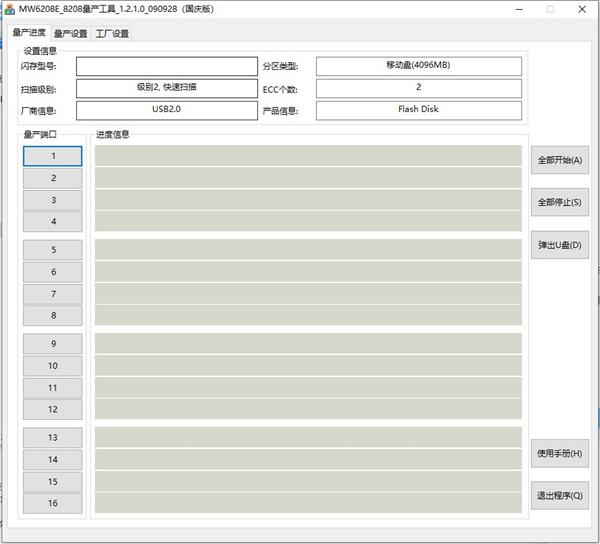The width and height of the screenshot is (600, 544).
Task: Select the 量产进度 tab
Action: pyautogui.click(x=28, y=33)
